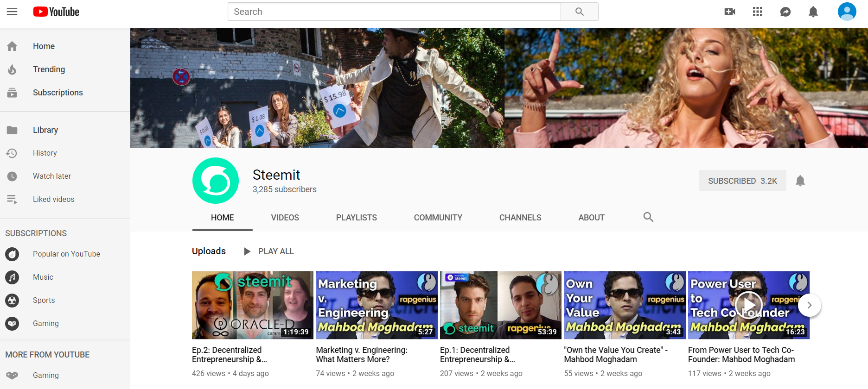
Task: Switch to the HOME tab
Action: (x=223, y=218)
